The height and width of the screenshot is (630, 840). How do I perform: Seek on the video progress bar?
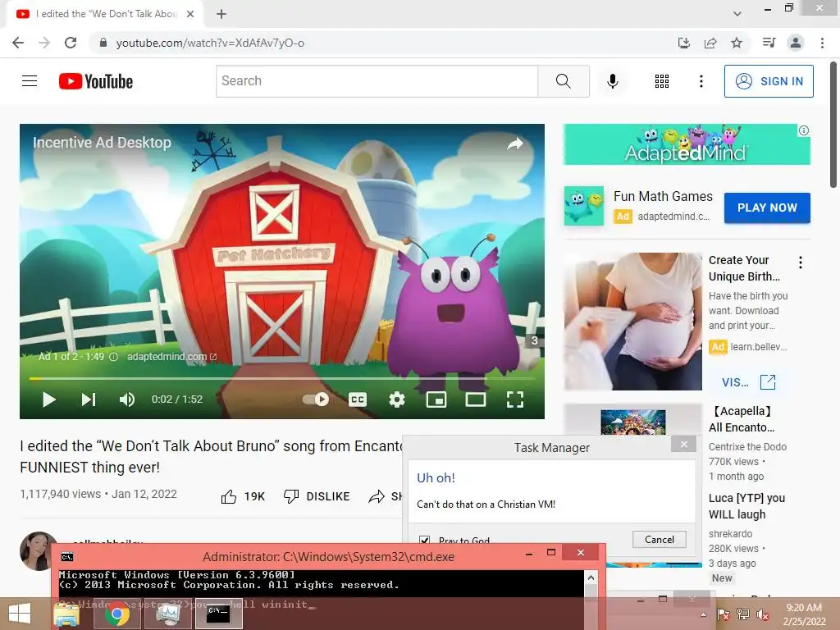pyautogui.click(x=282, y=378)
